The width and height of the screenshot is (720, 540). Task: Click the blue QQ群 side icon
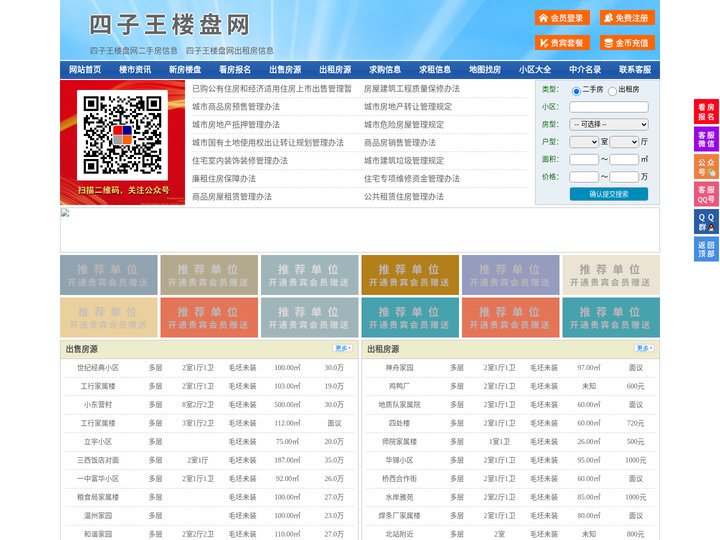[706, 222]
